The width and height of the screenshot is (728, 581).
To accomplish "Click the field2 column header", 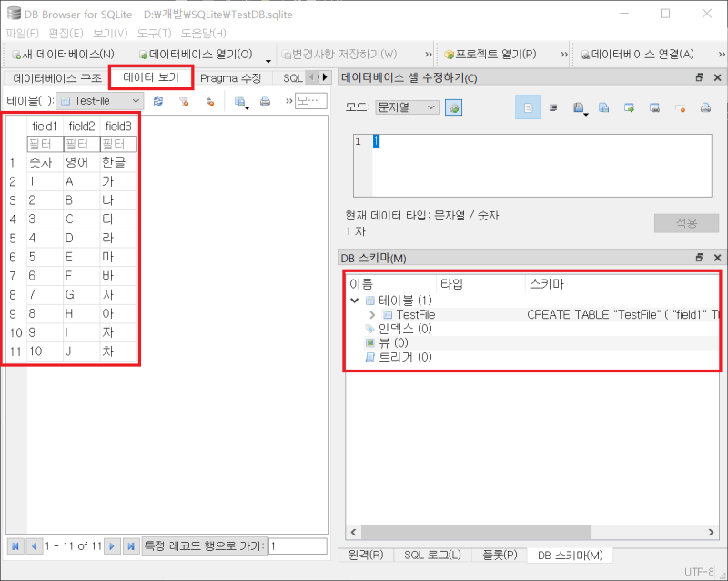I will (x=82, y=126).
